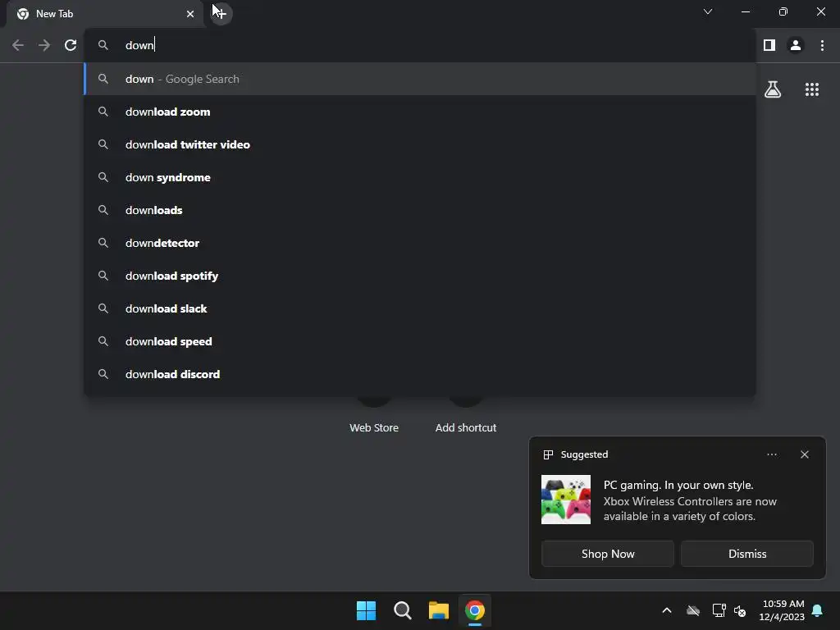Open the clock showing 10:59 AM
840x630 pixels.
(782, 610)
